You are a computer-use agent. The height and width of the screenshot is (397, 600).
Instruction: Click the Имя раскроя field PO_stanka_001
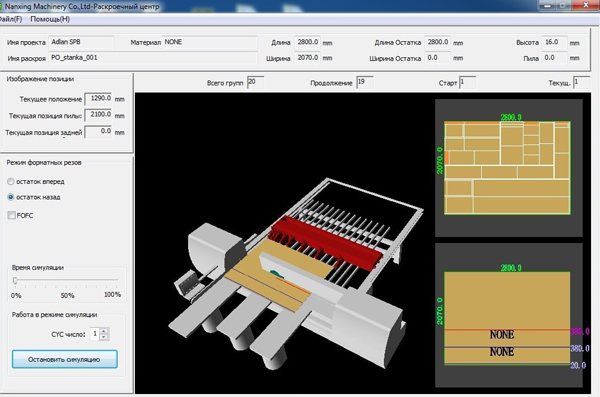[153, 58]
